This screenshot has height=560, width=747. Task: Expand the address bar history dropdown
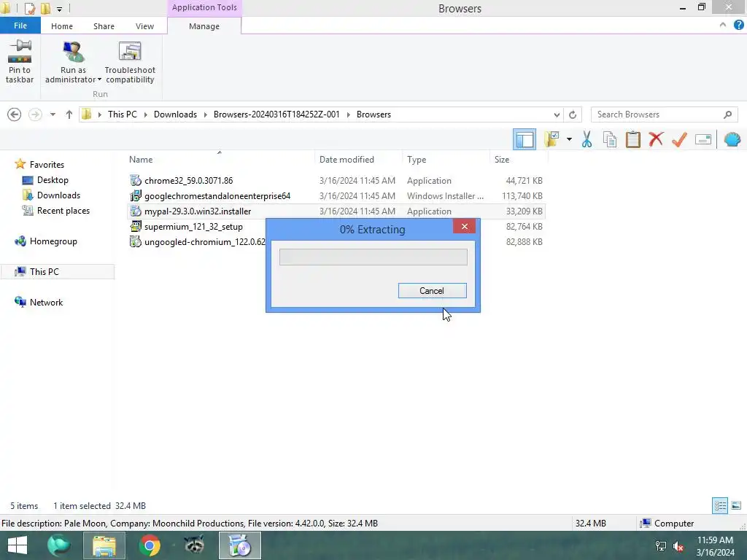coord(557,114)
